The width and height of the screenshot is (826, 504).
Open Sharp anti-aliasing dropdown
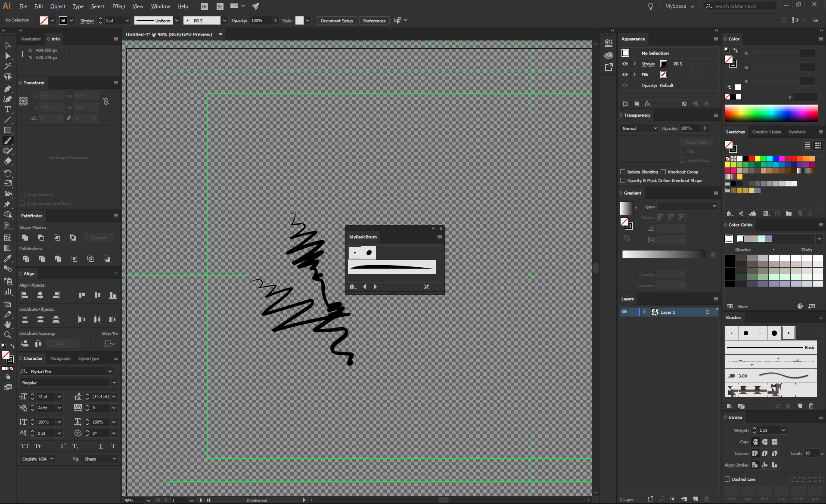(100, 459)
